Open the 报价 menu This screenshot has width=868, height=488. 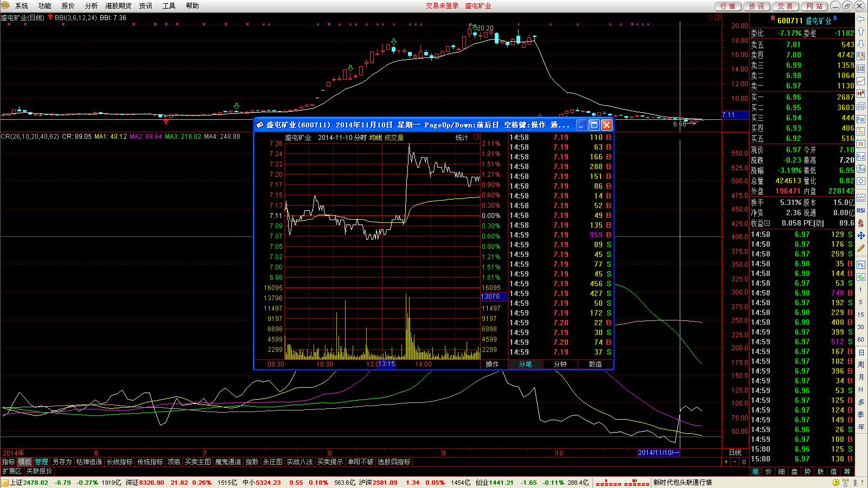pyautogui.click(x=68, y=6)
